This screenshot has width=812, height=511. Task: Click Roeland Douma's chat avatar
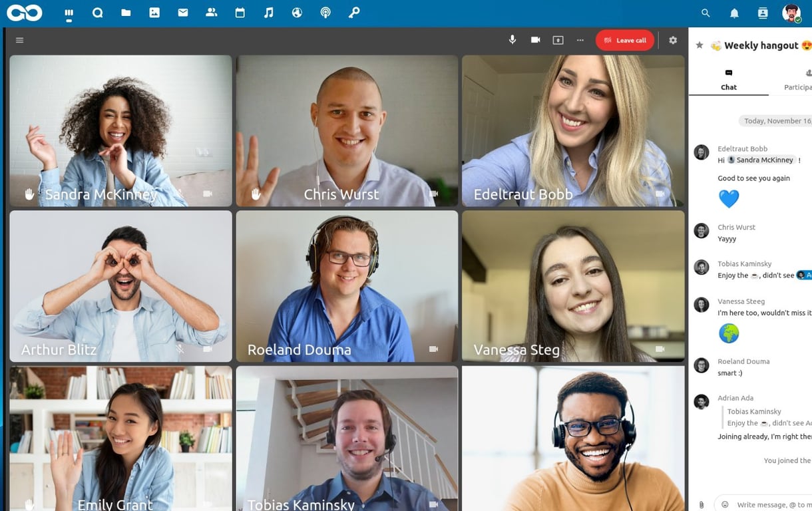click(702, 365)
